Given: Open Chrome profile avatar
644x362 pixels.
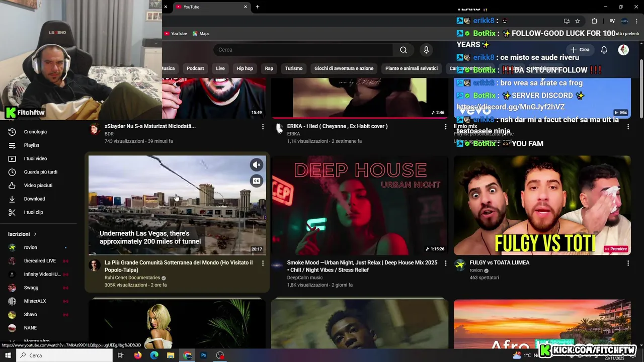Looking at the screenshot, I should pyautogui.click(x=624, y=21).
